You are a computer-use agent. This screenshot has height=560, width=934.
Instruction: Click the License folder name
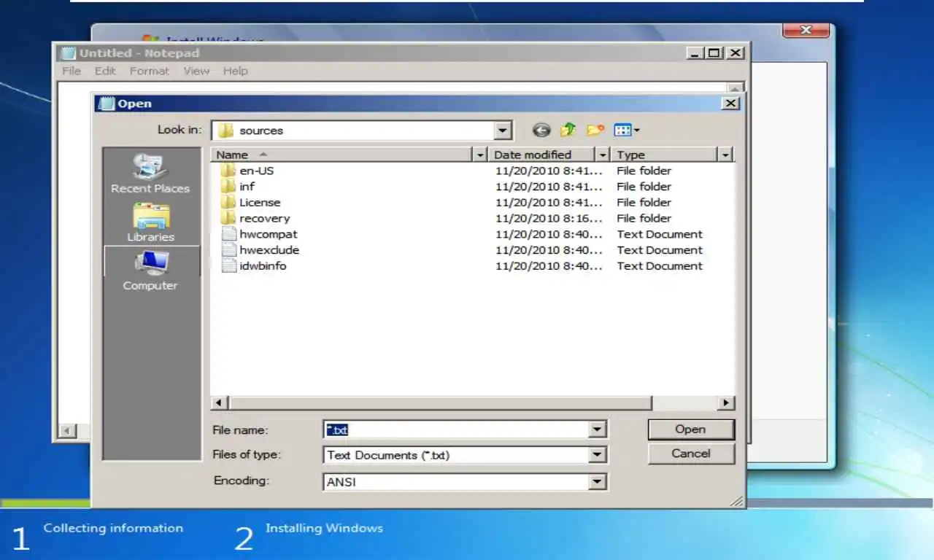coord(260,203)
